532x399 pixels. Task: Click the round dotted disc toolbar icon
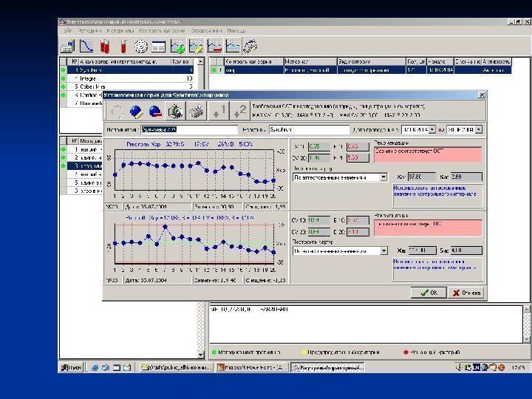coord(141,46)
